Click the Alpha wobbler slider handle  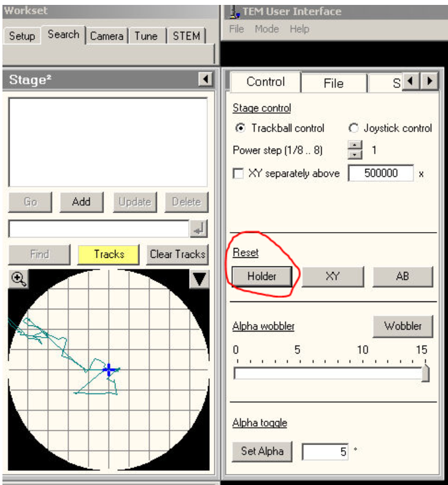point(425,373)
